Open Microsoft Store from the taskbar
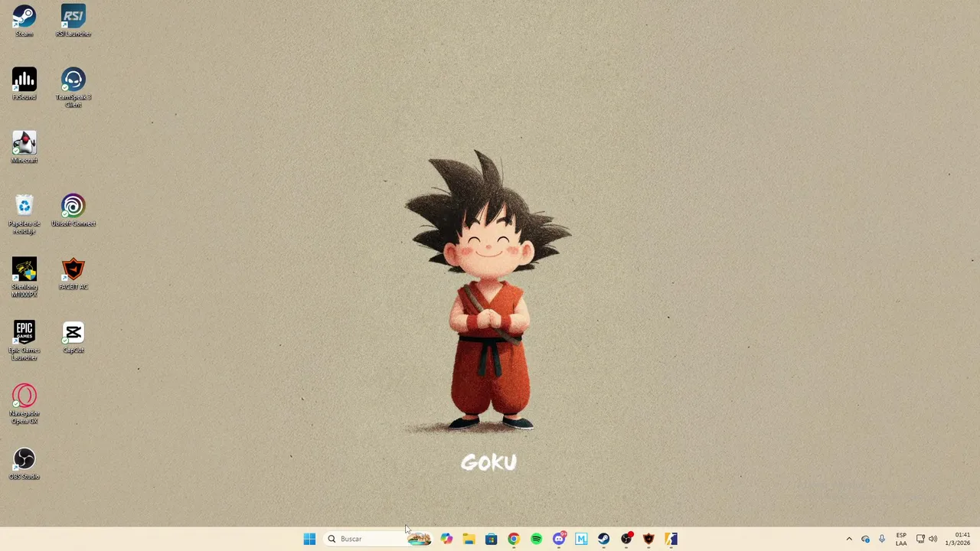 click(491, 539)
